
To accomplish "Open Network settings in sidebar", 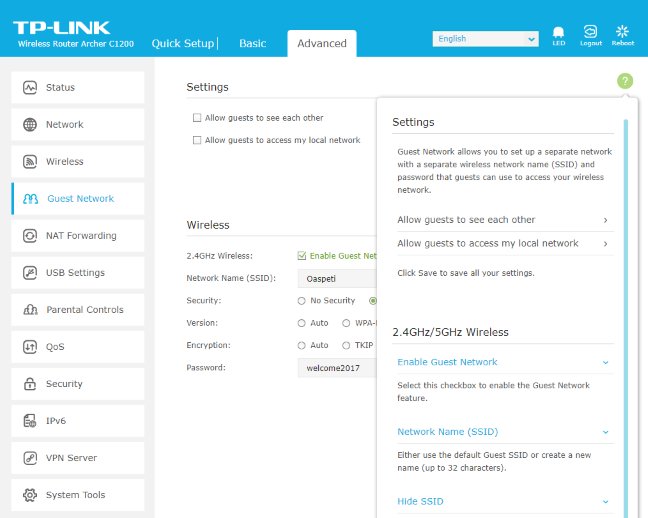I will click(78, 124).
